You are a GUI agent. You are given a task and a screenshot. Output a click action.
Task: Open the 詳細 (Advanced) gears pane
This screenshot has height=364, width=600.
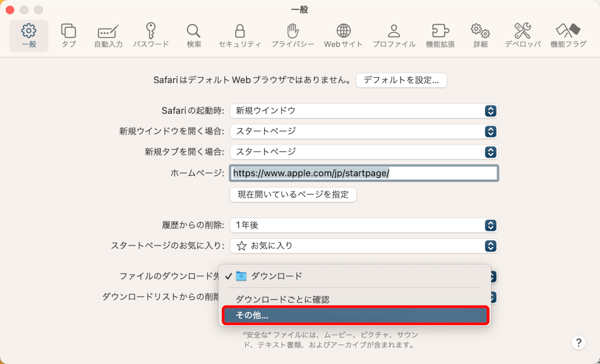pyautogui.click(x=480, y=35)
